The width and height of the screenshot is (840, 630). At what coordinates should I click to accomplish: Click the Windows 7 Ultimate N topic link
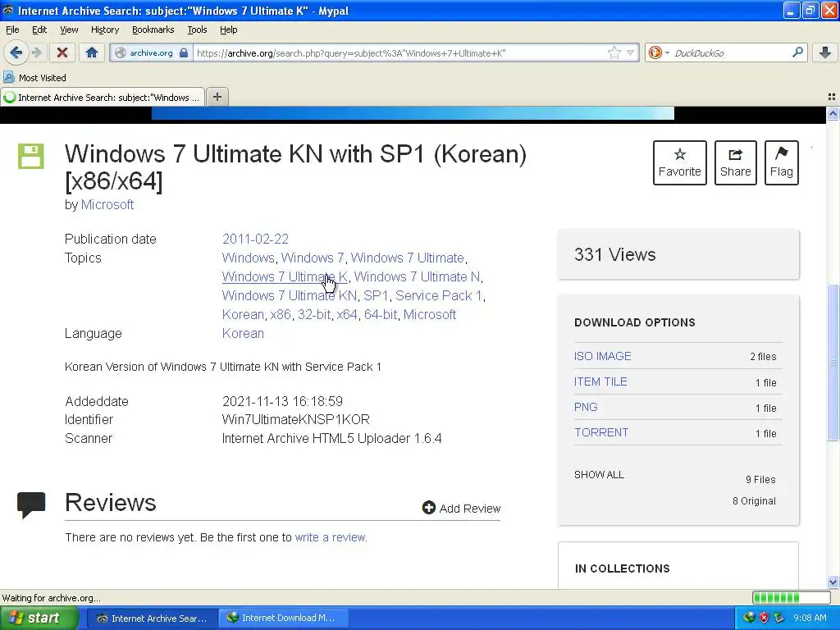point(417,277)
